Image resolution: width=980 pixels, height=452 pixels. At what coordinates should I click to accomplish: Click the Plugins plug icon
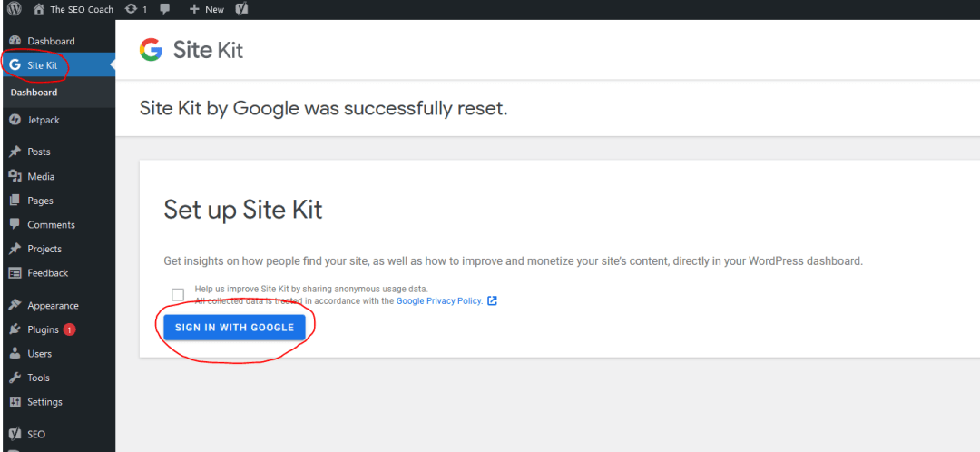coord(15,329)
